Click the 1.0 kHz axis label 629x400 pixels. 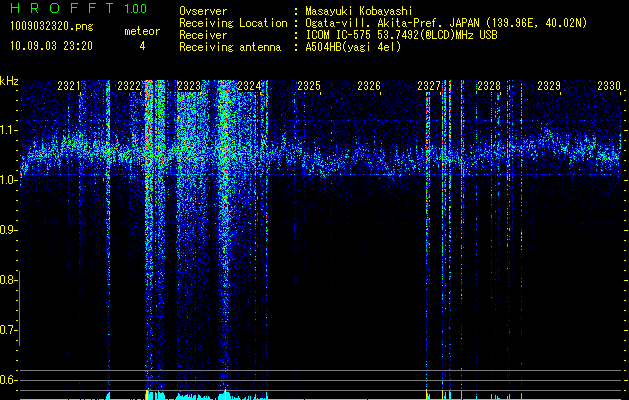coord(8,180)
